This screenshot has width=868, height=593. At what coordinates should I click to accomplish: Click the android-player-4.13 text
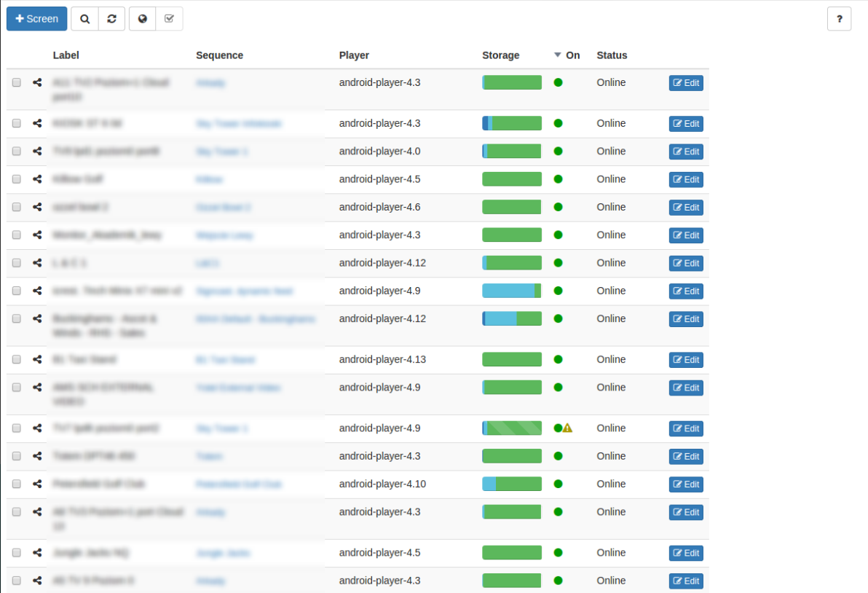(x=382, y=360)
